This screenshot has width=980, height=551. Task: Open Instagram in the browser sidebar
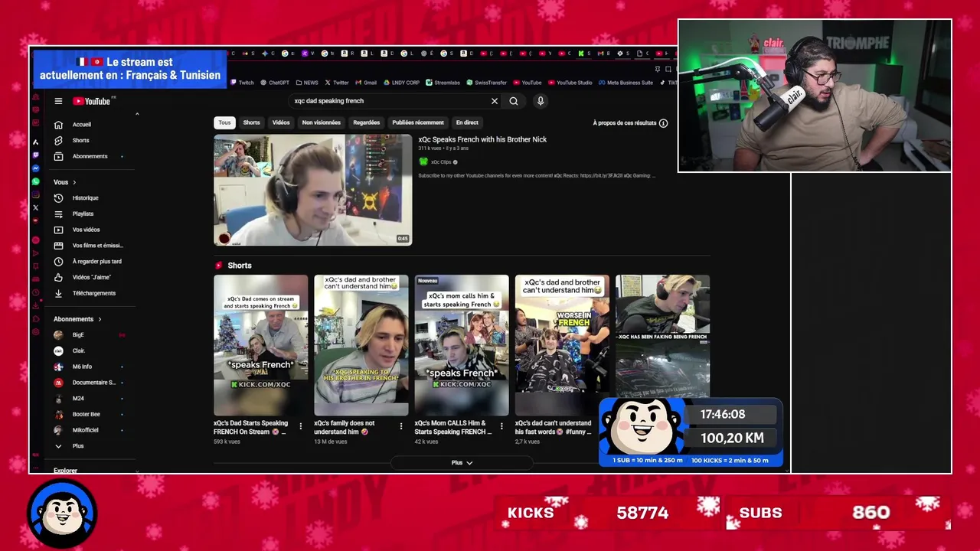(35, 194)
